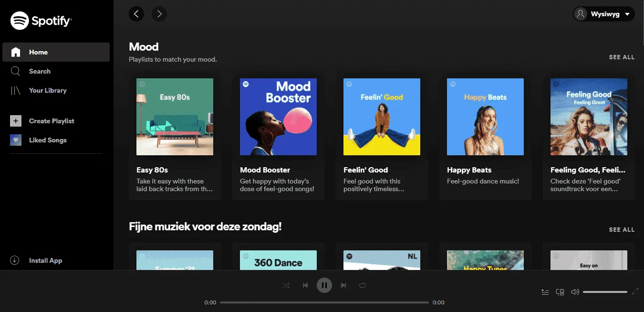Toggle shuffle playback
The width and height of the screenshot is (644, 312).
[x=286, y=285]
